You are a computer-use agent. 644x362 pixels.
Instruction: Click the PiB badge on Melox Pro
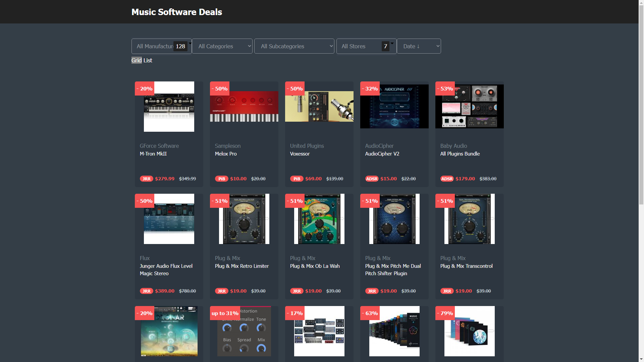(x=221, y=179)
